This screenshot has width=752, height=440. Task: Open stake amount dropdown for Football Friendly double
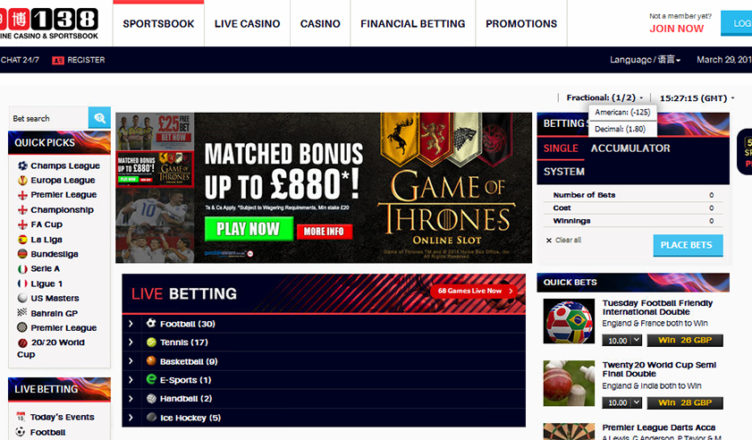point(622,340)
